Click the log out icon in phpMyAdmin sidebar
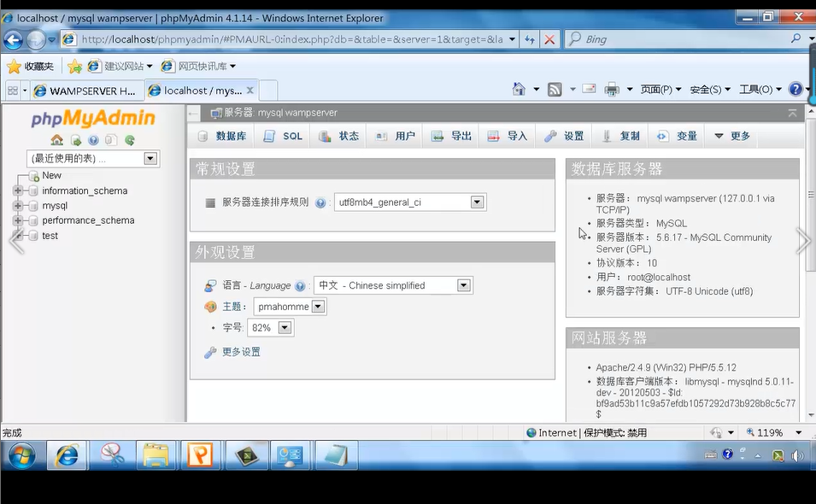This screenshot has width=816, height=504. [x=76, y=140]
